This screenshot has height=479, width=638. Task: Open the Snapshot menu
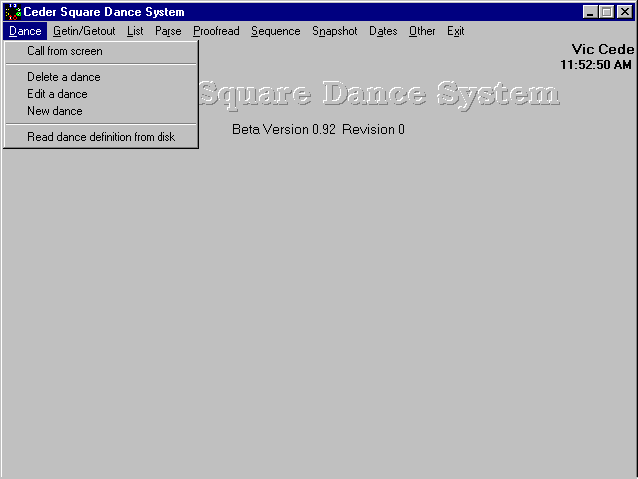(x=334, y=31)
